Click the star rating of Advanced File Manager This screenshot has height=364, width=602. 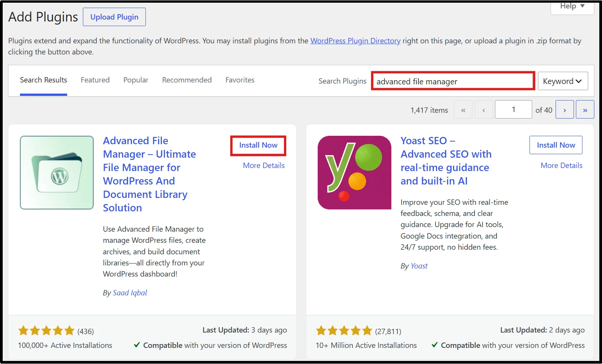point(46,331)
